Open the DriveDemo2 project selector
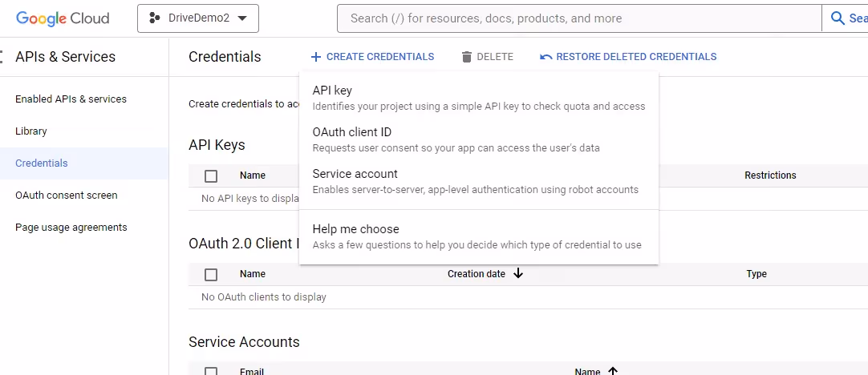Viewport: 868px width, 375px height. (x=198, y=18)
